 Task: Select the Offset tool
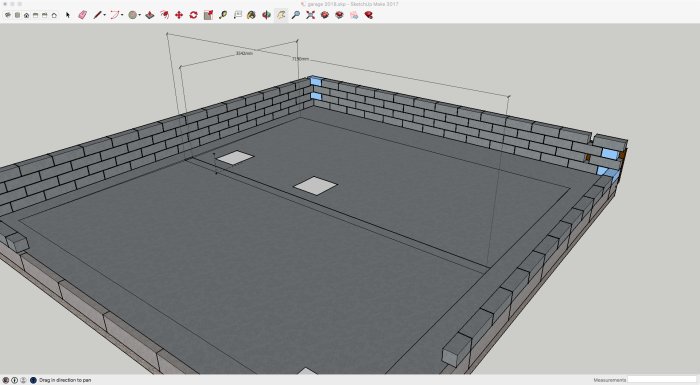164,15
